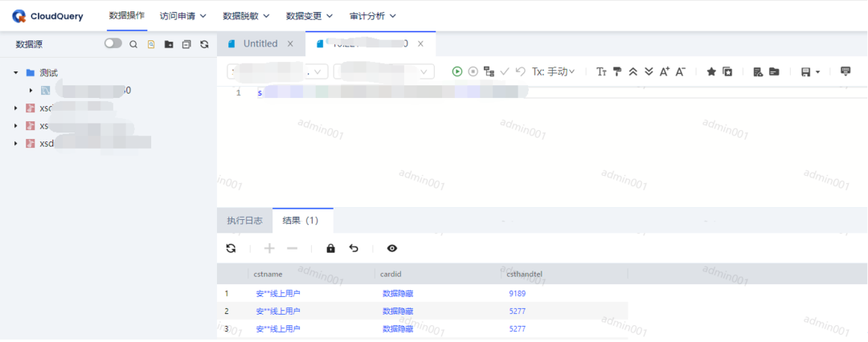Click the 5277 cell in row 2
The image size is (868, 342).
517,311
